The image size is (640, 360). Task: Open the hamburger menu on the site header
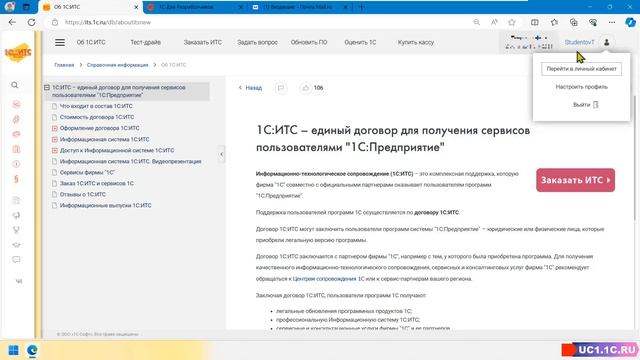click(60, 42)
